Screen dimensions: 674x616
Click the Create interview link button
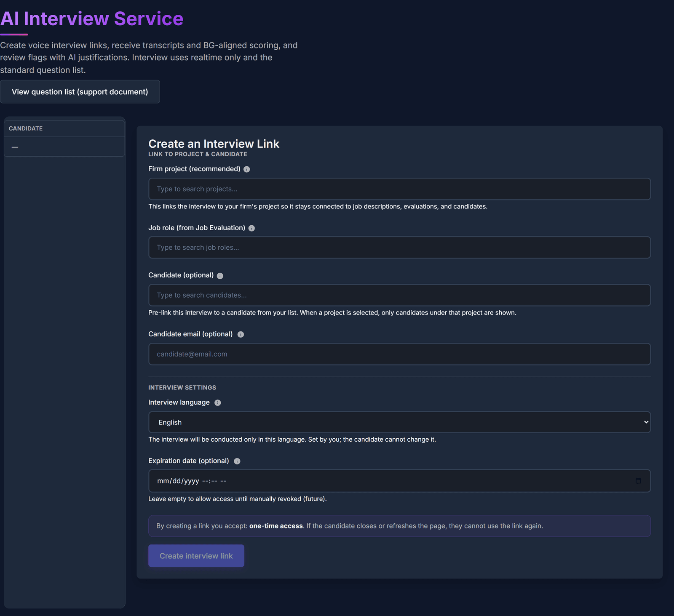tap(196, 556)
